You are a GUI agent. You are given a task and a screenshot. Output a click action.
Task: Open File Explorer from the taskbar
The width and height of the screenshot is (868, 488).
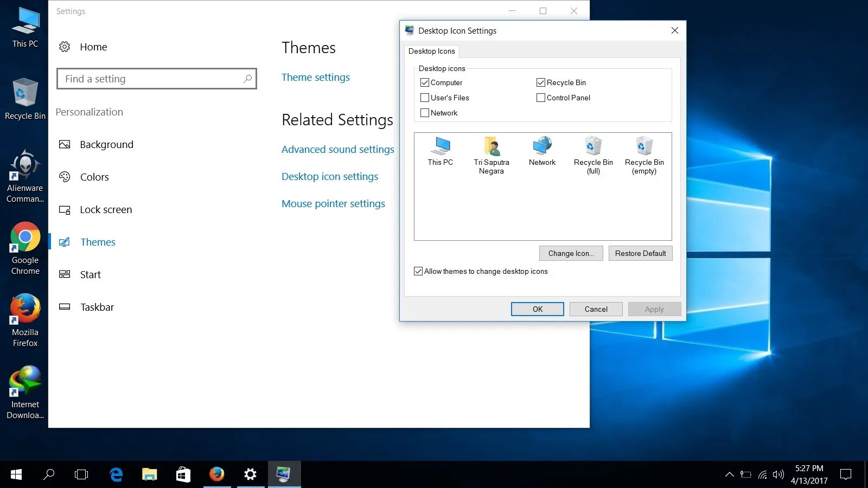(x=149, y=474)
